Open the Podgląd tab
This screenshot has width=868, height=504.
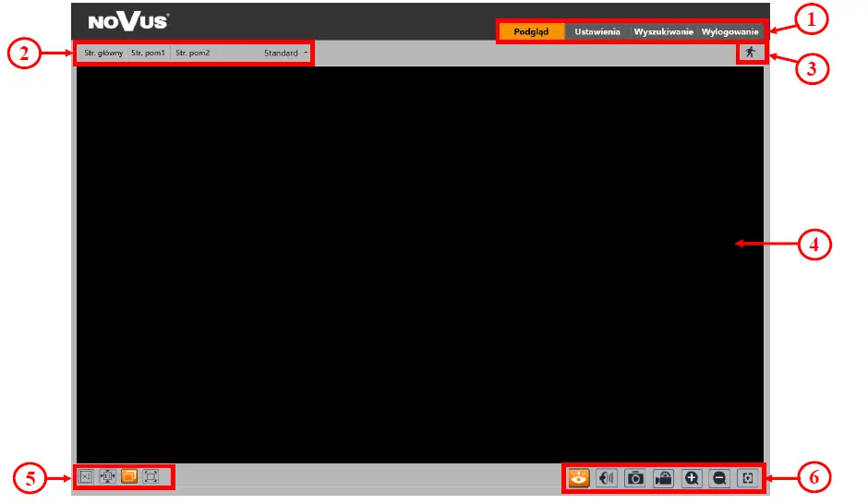[x=532, y=31]
